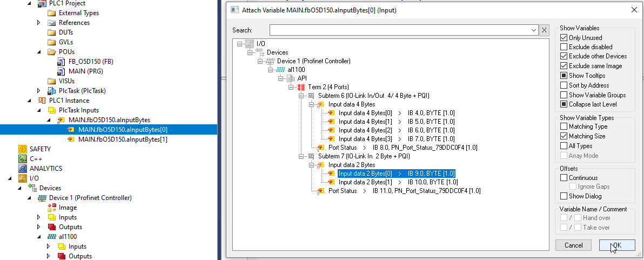Collapse Input data 2 Bytes group

tap(312, 165)
